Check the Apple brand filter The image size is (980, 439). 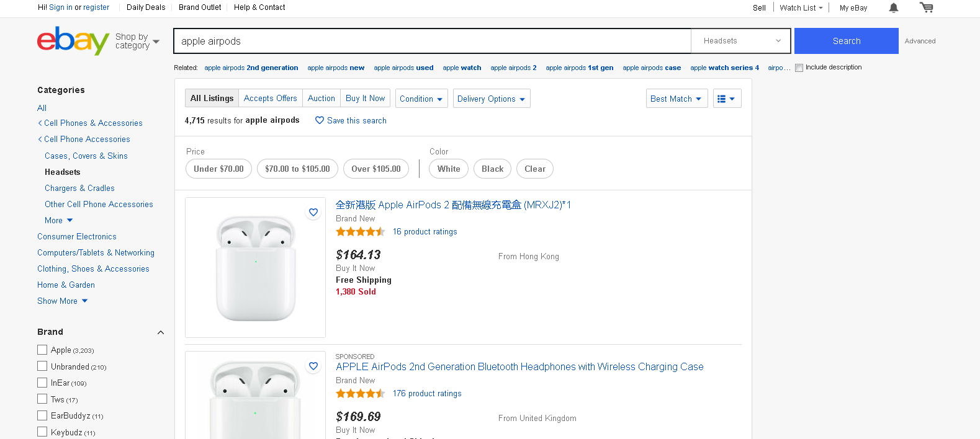click(x=42, y=350)
